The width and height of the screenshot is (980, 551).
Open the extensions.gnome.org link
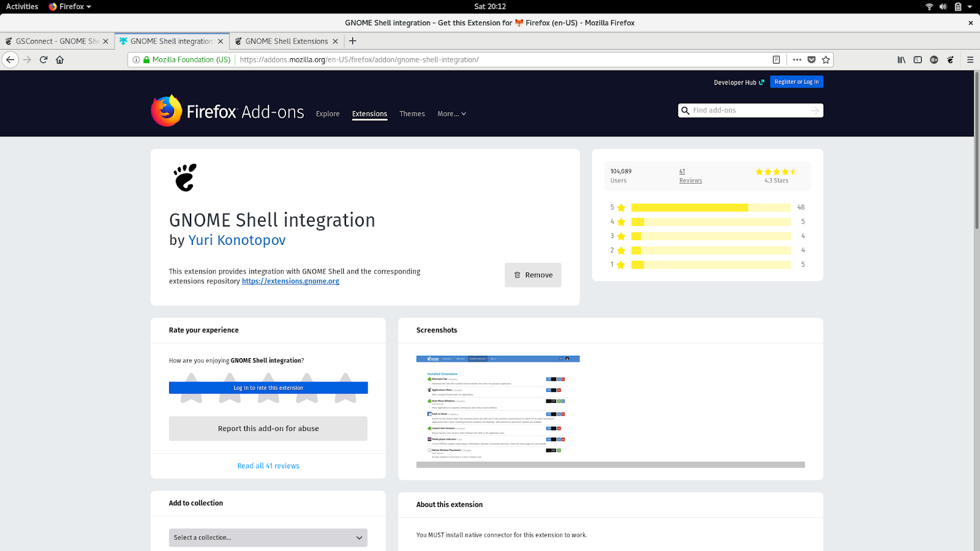290,282
